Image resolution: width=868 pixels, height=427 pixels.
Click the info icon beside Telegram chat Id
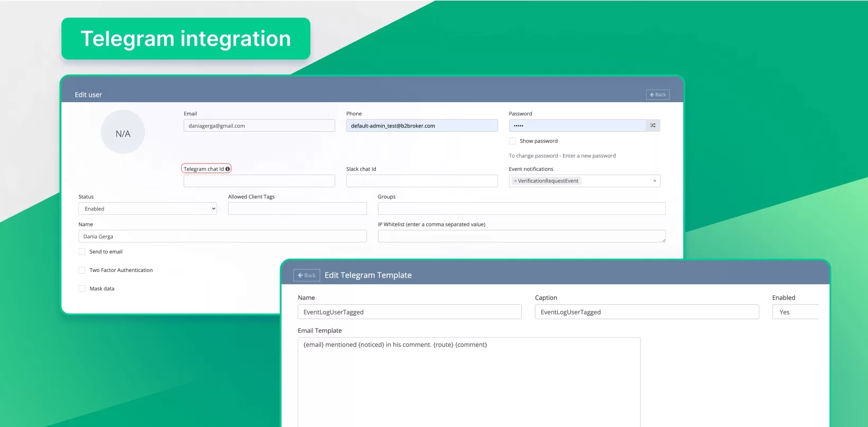pyautogui.click(x=228, y=169)
